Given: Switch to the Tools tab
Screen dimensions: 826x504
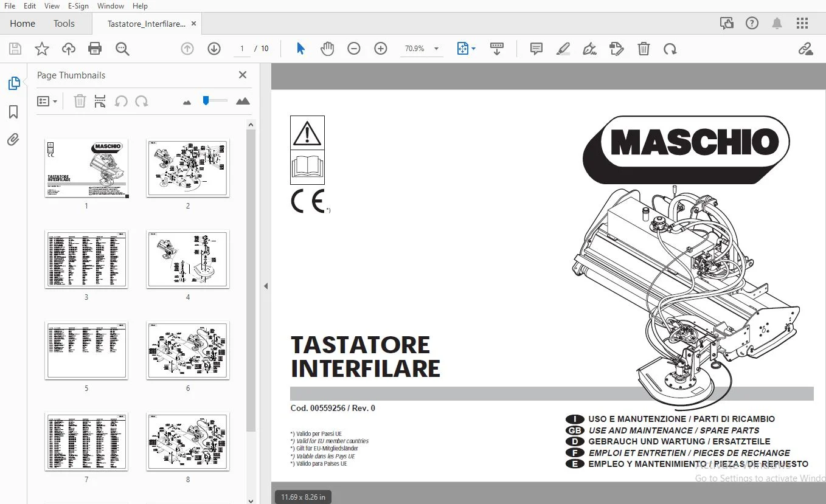Looking at the screenshot, I should coord(64,24).
